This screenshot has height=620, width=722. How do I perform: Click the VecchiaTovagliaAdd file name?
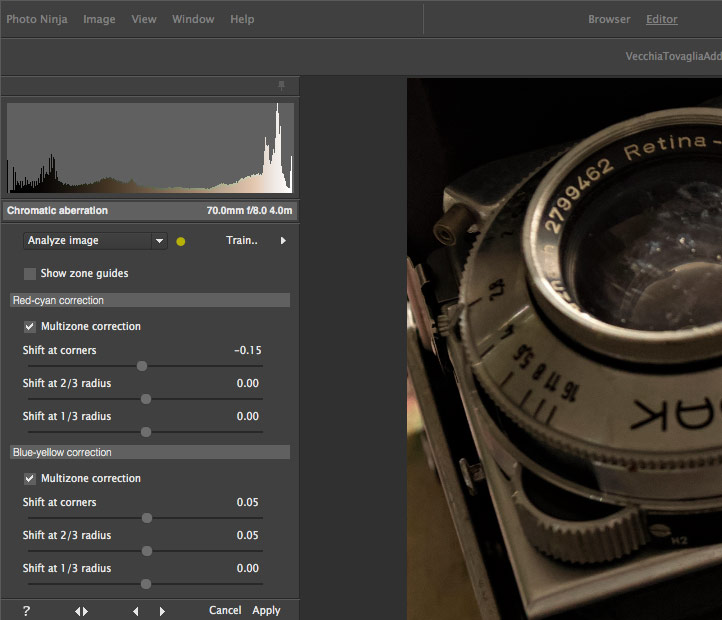click(x=673, y=56)
